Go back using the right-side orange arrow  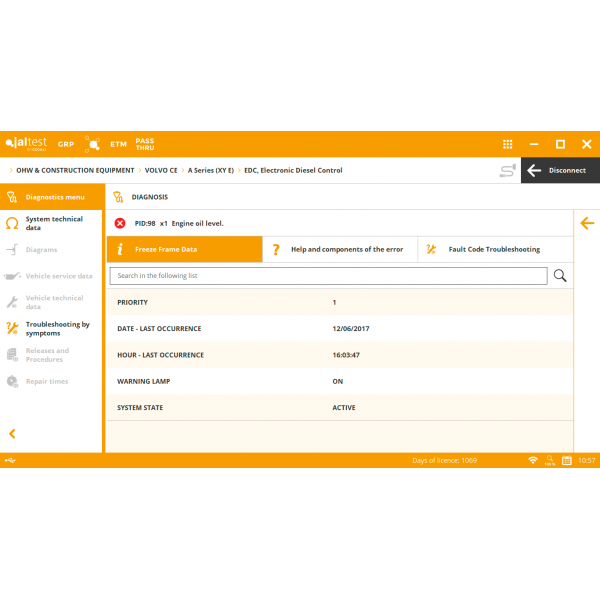click(x=587, y=223)
